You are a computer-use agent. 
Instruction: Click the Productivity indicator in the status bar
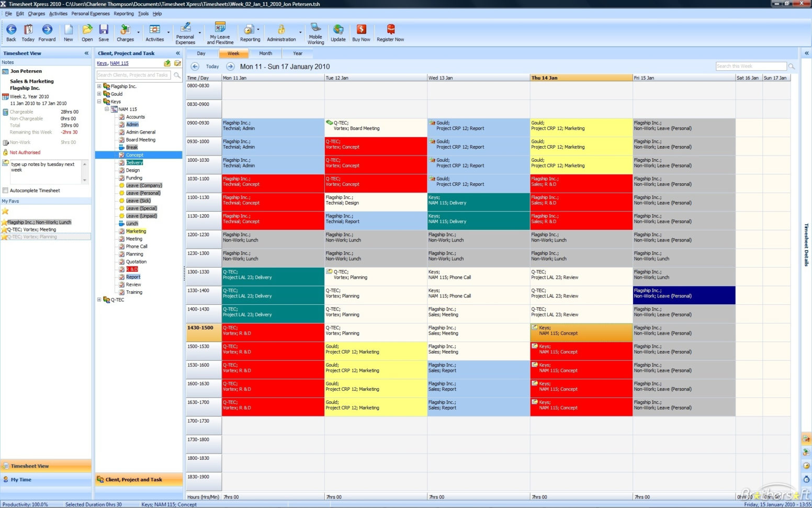click(25, 504)
